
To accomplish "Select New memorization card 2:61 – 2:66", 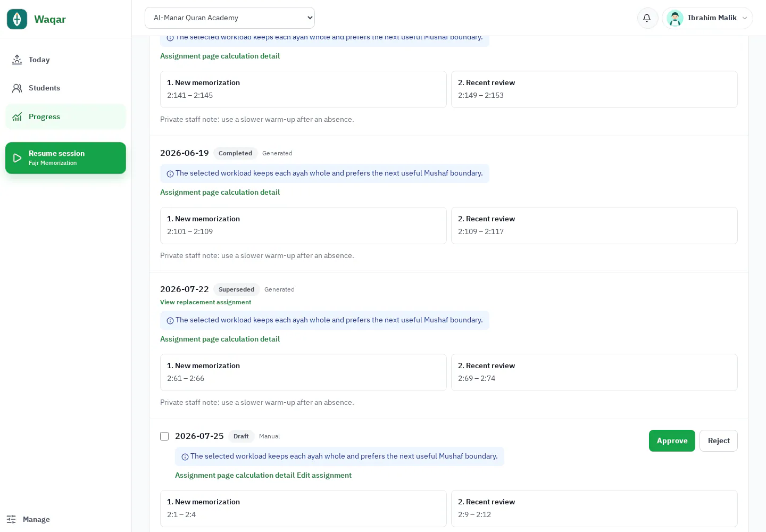I will [303, 372].
